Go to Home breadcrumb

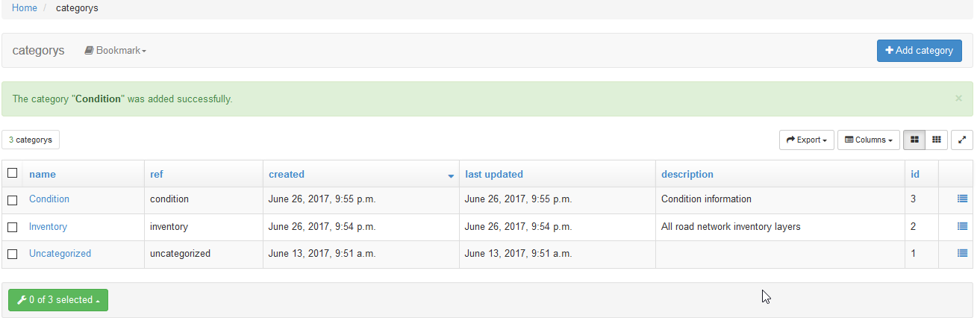tap(25, 8)
